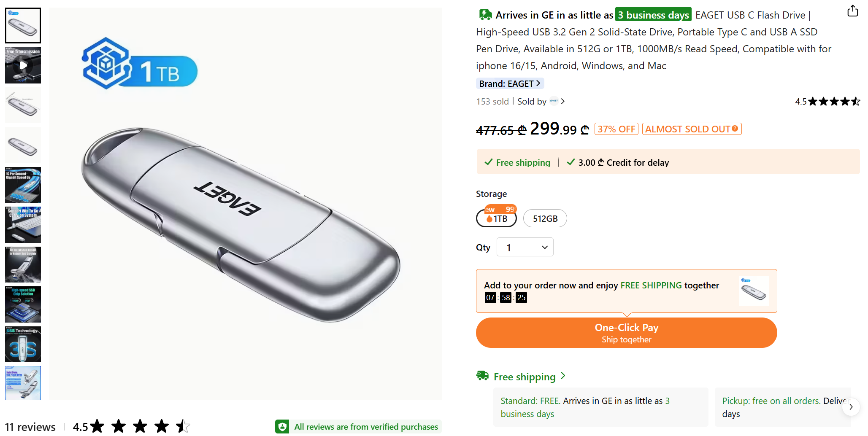Click the 4.5 star rating icons
The width and height of the screenshot is (868, 436).
[833, 102]
